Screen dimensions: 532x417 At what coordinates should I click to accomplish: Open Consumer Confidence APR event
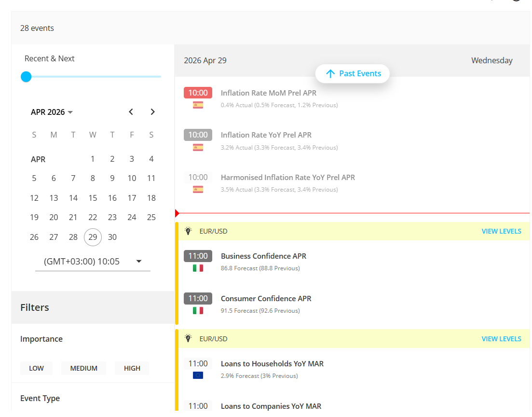pyautogui.click(x=266, y=298)
